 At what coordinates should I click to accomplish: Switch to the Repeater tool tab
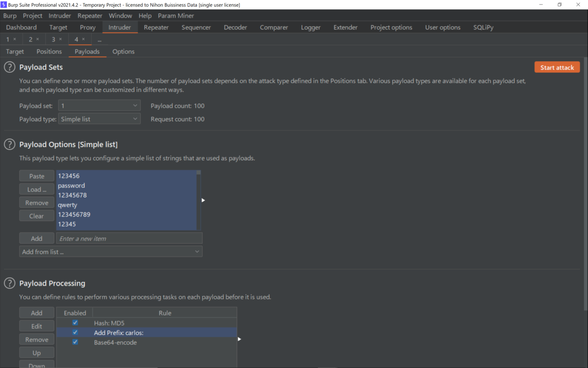tap(156, 27)
